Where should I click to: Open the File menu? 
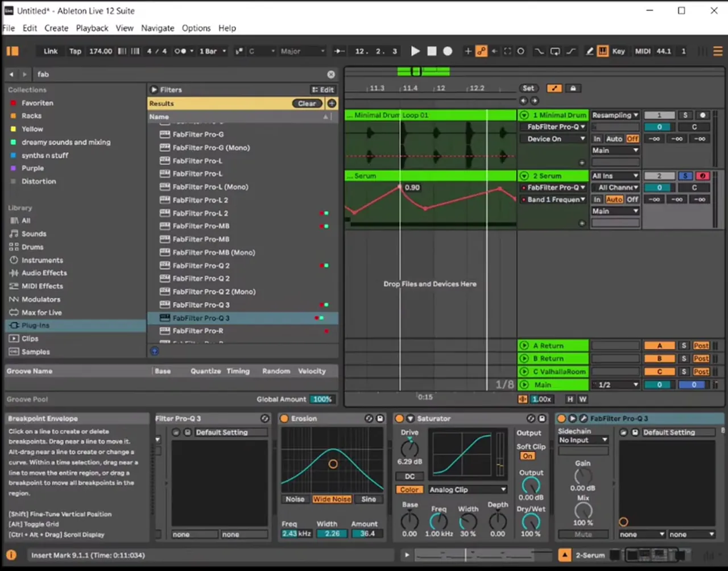click(9, 28)
